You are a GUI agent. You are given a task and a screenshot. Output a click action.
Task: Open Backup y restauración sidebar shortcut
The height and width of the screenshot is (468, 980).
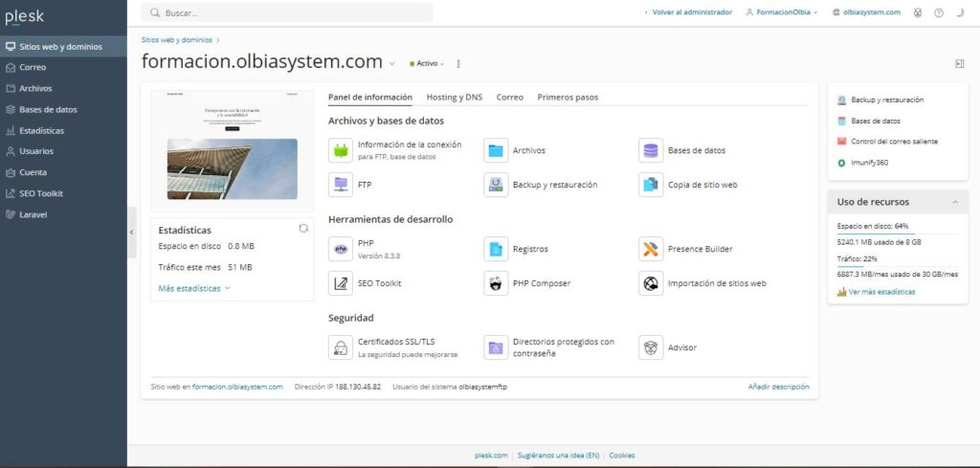tap(887, 100)
